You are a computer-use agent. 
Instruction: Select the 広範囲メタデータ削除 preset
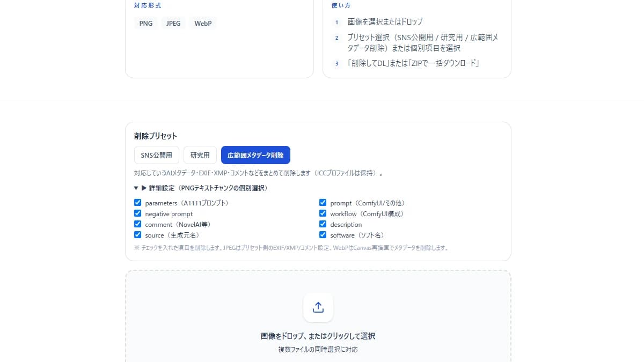coord(255,155)
